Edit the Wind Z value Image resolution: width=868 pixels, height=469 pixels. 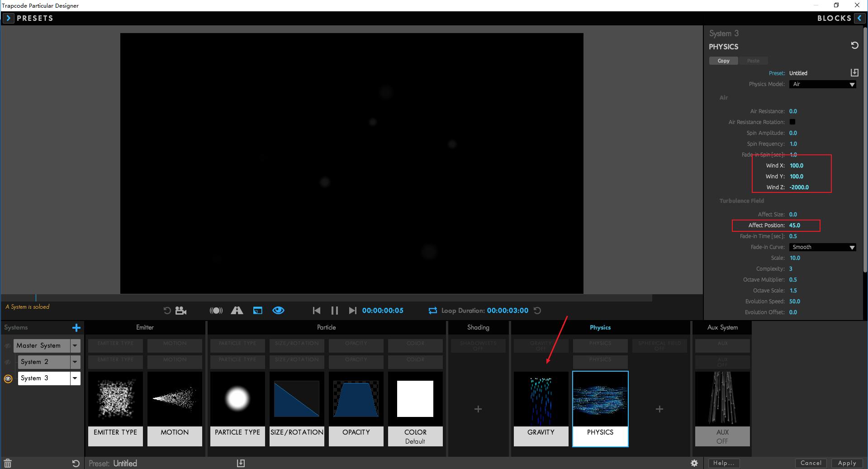[799, 187]
